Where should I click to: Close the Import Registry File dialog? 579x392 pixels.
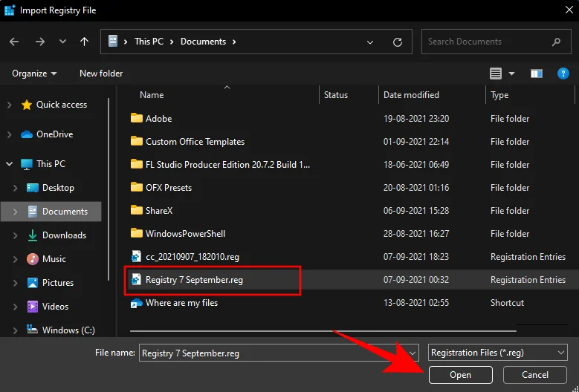click(569, 10)
